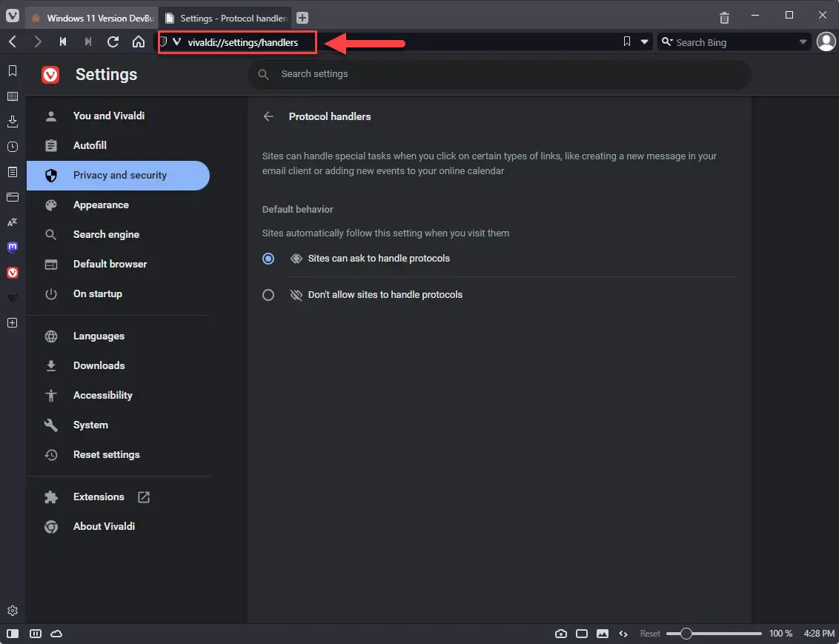Toggle the side panel visibility
Image resolution: width=839 pixels, height=644 pixels.
pos(12,634)
